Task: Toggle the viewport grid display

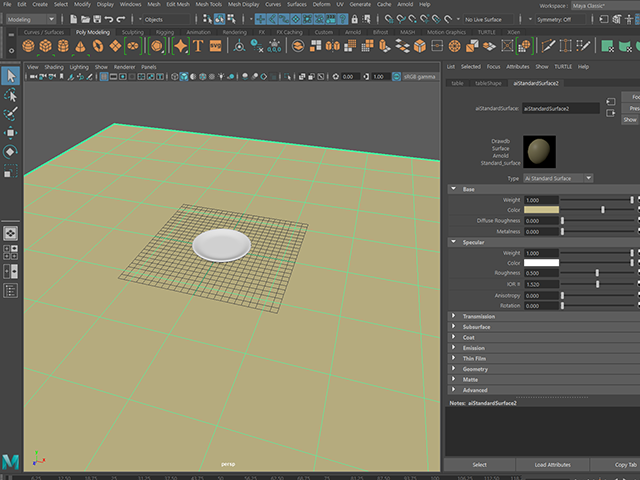Action: pos(104,76)
